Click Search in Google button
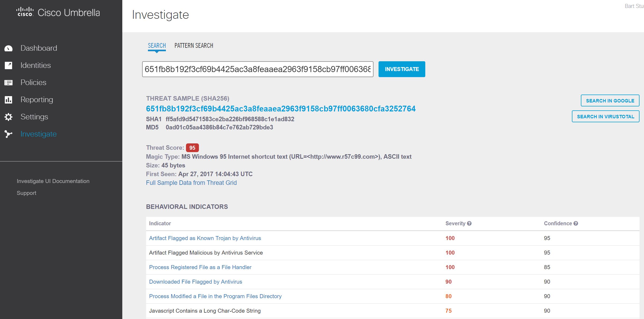Screen dimensions: 644x319 pyautogui.click(x=610, y=101)
